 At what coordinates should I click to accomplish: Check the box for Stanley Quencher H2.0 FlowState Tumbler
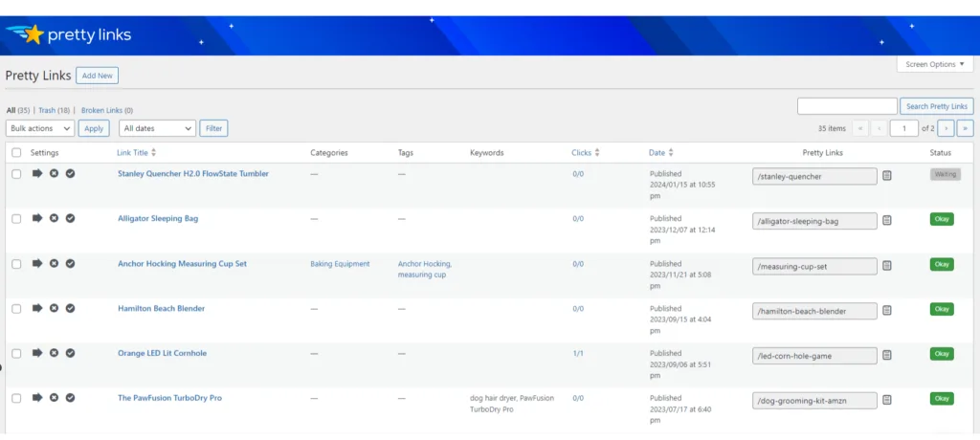[x=16, y=174]
